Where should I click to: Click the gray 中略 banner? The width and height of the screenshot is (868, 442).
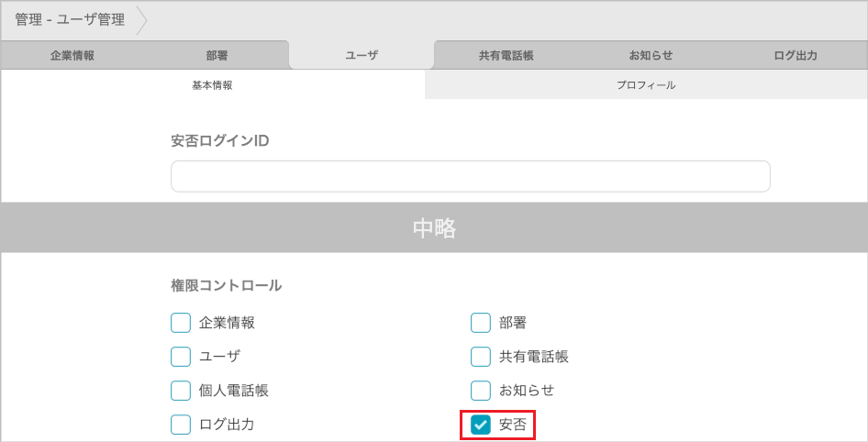point(434,228)
